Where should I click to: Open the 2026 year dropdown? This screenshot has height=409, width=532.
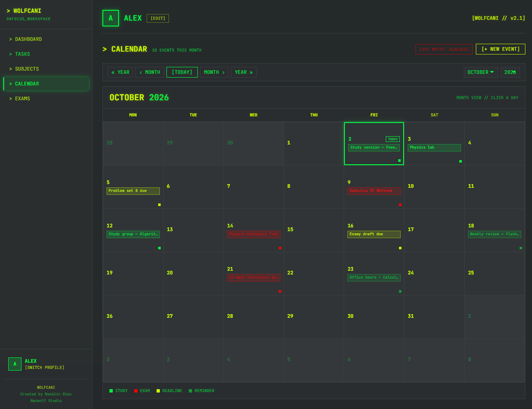510,72
